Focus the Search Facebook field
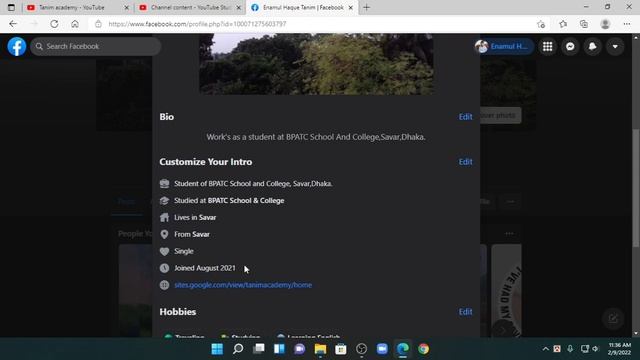Viewport: 640px width, 360px height. coord(96,47)
